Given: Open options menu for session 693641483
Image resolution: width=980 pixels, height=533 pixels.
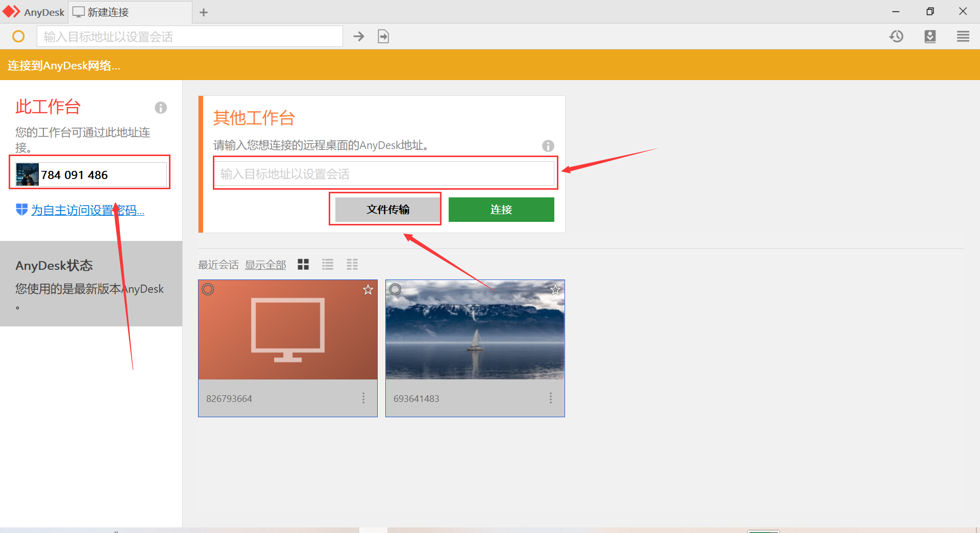Looking at the screenshot, I should click(551, 398).
